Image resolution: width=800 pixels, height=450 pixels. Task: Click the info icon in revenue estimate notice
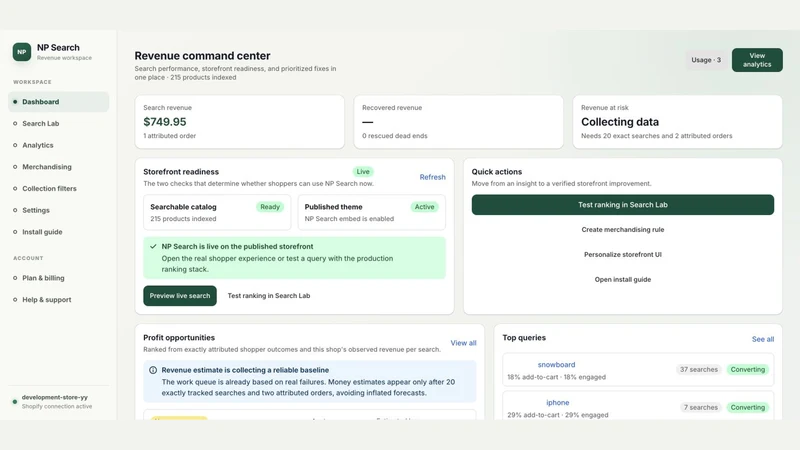153,370
